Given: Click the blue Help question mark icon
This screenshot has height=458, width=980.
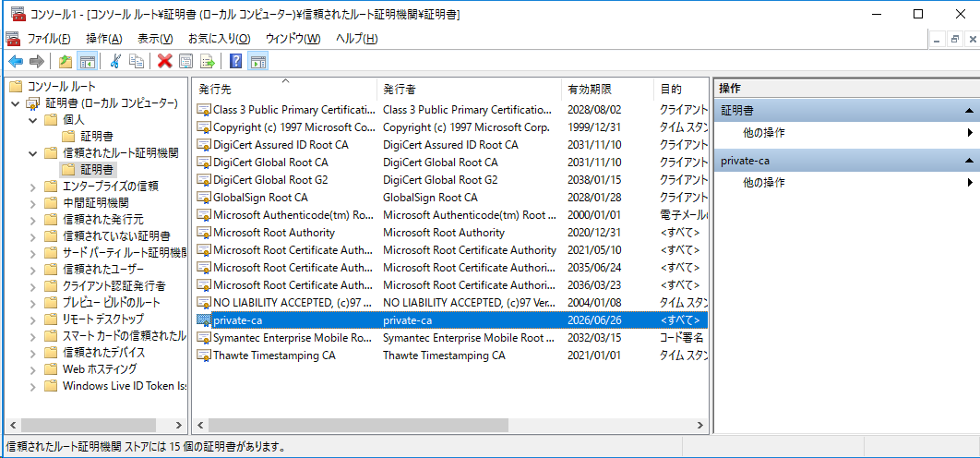Looking at the screenshot, I should coord(235,61).
